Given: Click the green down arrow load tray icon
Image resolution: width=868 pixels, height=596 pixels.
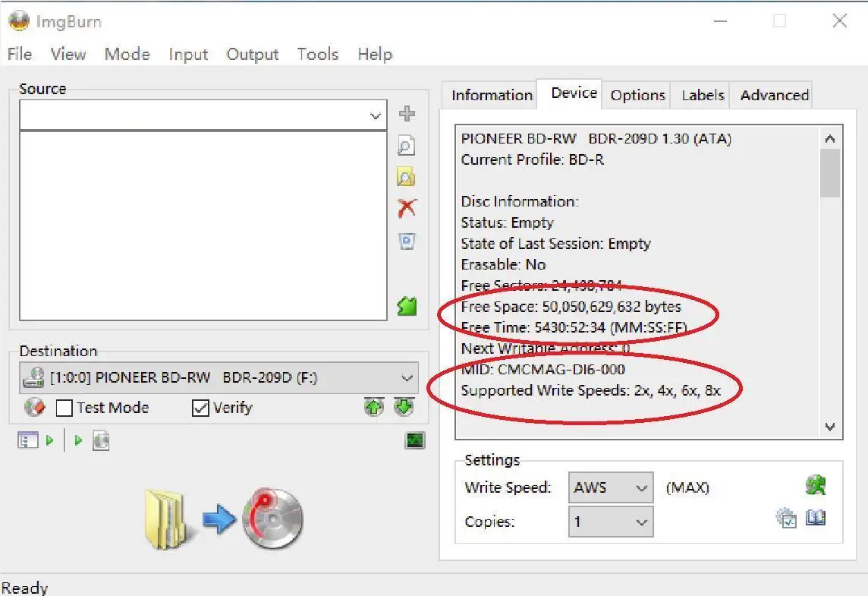Looking at the screenshot, I should [404, 407].
